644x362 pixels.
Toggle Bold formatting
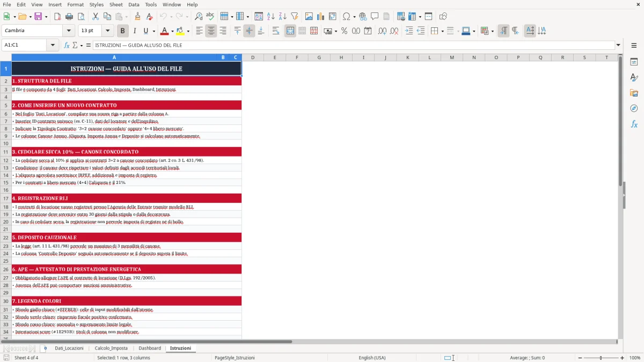pos(122,31)
